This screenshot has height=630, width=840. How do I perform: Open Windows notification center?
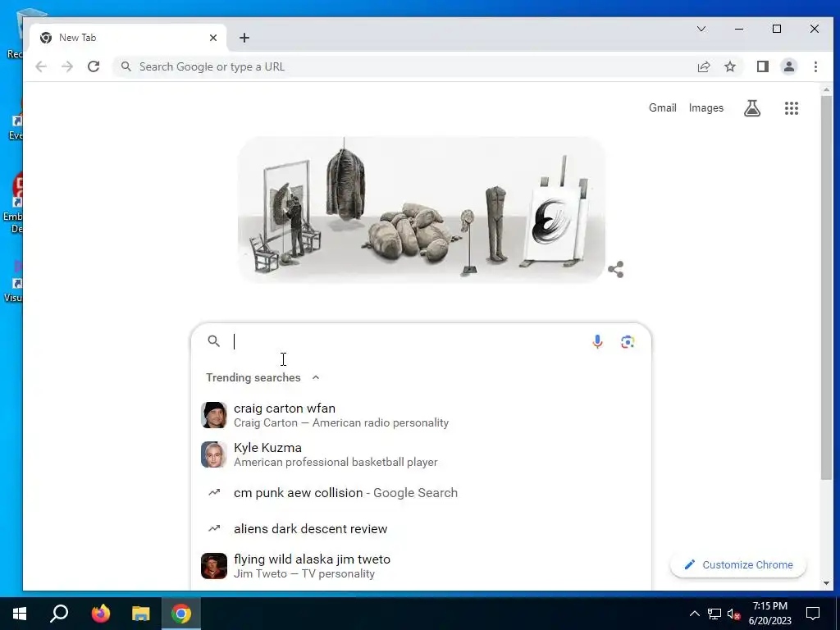(813, 614)
